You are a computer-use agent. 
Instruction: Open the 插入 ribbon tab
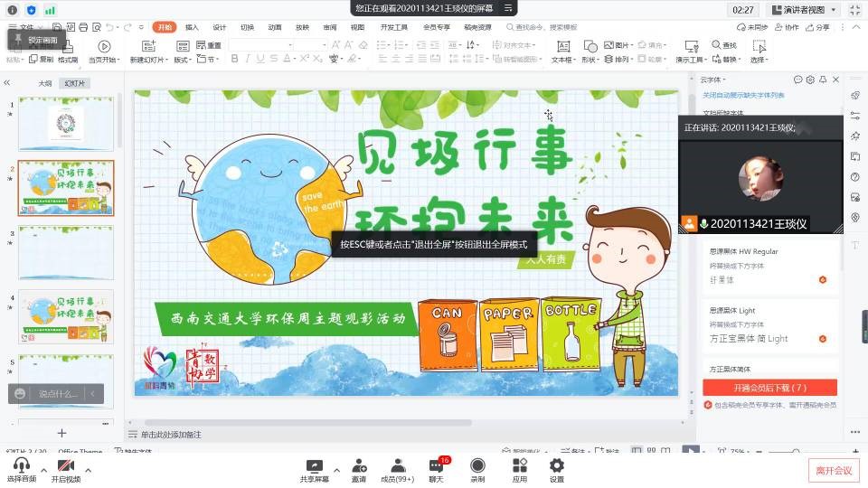pos(192,27)
